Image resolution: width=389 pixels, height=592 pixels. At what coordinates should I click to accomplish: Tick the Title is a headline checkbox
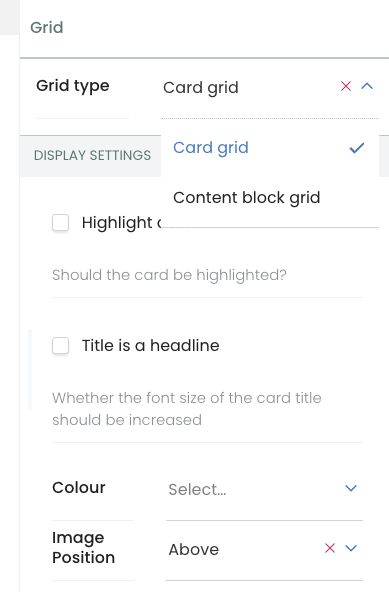60,345
